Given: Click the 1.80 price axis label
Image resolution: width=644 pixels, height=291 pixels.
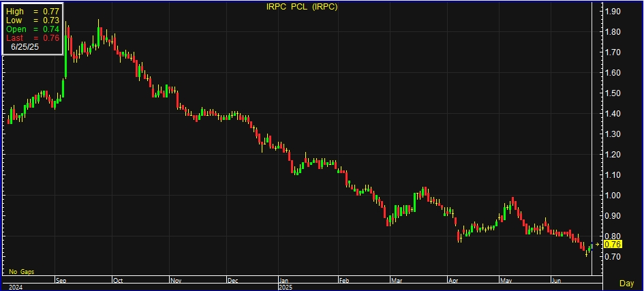Looking at the screenshot, I should click(613, 32).
